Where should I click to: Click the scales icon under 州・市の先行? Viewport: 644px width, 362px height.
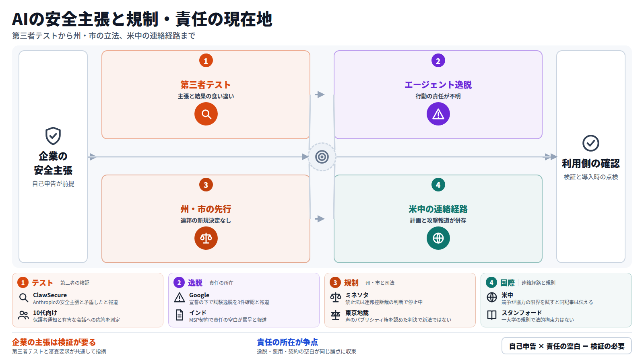206,238
